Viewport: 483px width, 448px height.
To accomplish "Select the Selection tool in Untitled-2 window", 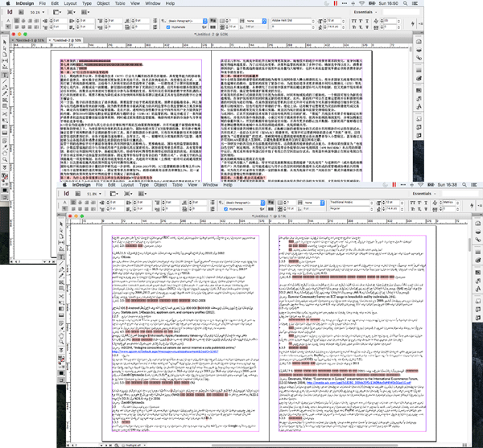I will tap(5, 42).
